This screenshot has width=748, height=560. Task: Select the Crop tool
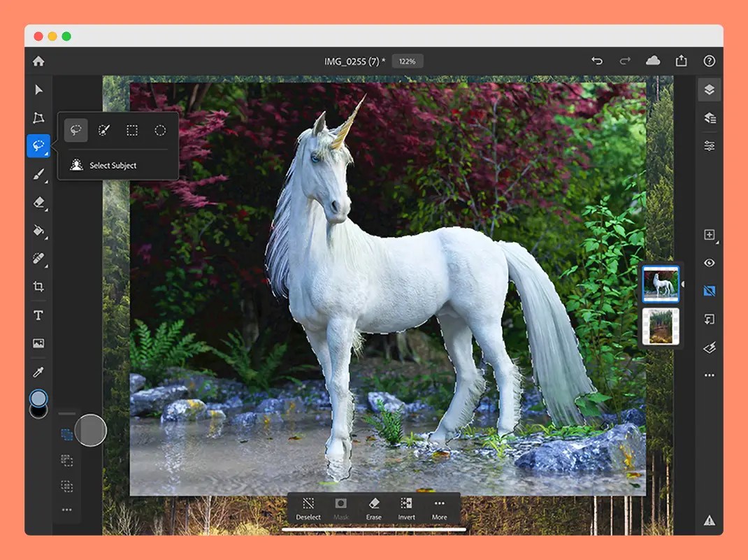point(39,287)
